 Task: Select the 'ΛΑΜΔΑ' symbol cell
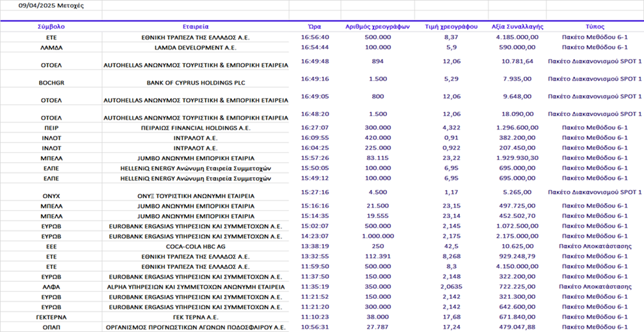pos(51,48)
